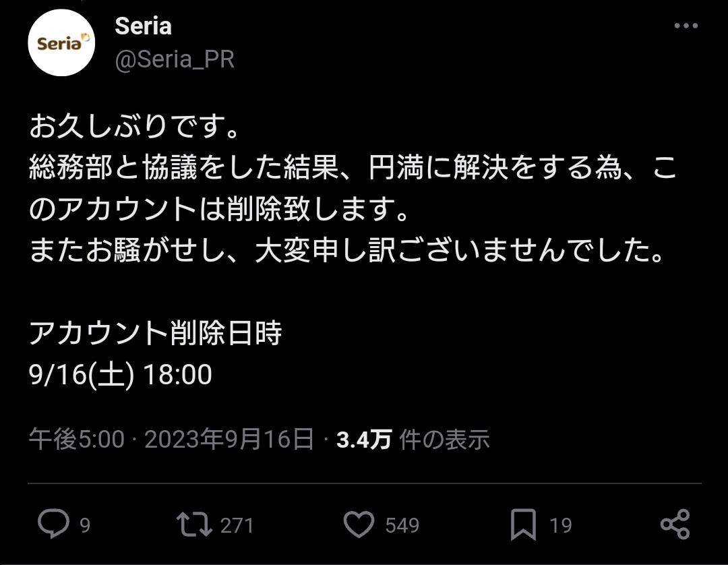Like the post with heart icon

tap(359, 525)
